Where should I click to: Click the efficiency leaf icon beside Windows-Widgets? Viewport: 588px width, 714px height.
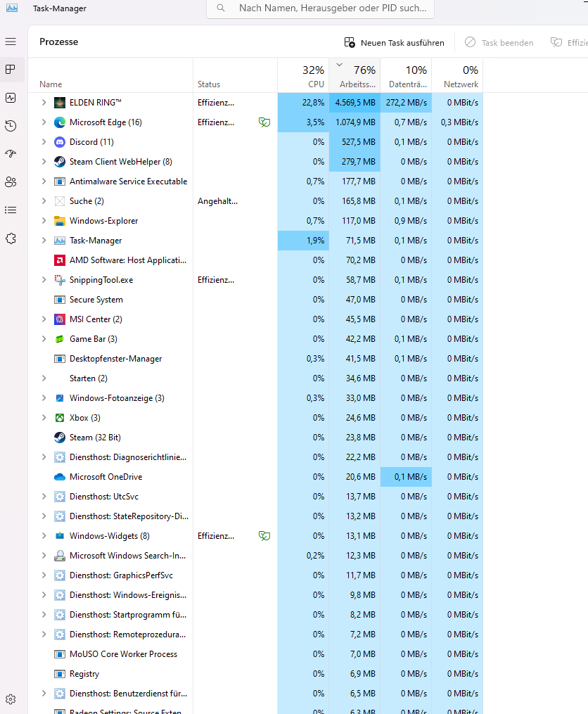tap(264, 535)
